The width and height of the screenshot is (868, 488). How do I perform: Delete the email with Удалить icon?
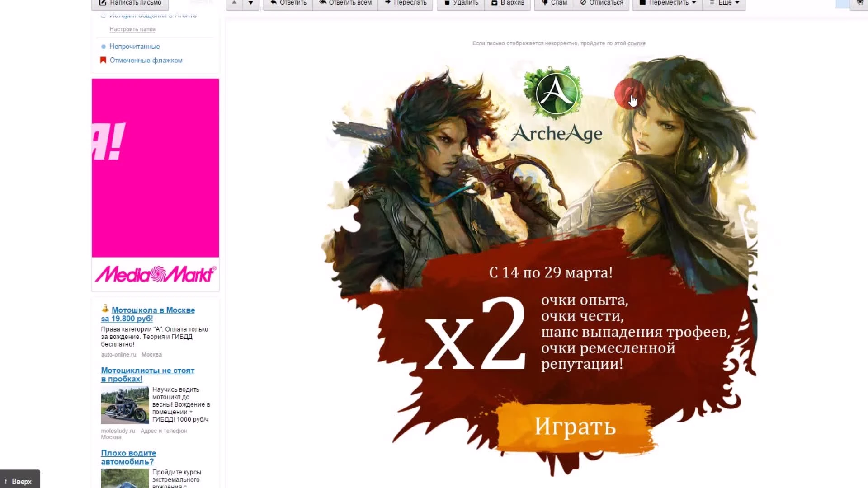[x=448, y=3]
